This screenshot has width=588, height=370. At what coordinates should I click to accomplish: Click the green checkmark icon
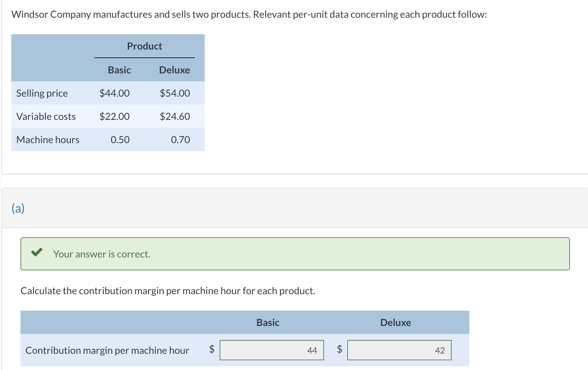coord(37,252)
